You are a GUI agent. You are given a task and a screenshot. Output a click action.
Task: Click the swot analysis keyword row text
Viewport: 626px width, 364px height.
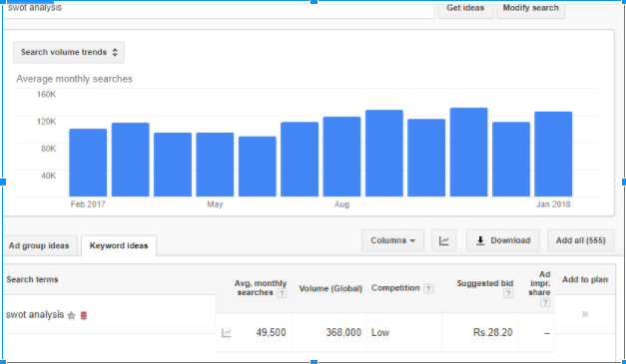coord(35,314)
